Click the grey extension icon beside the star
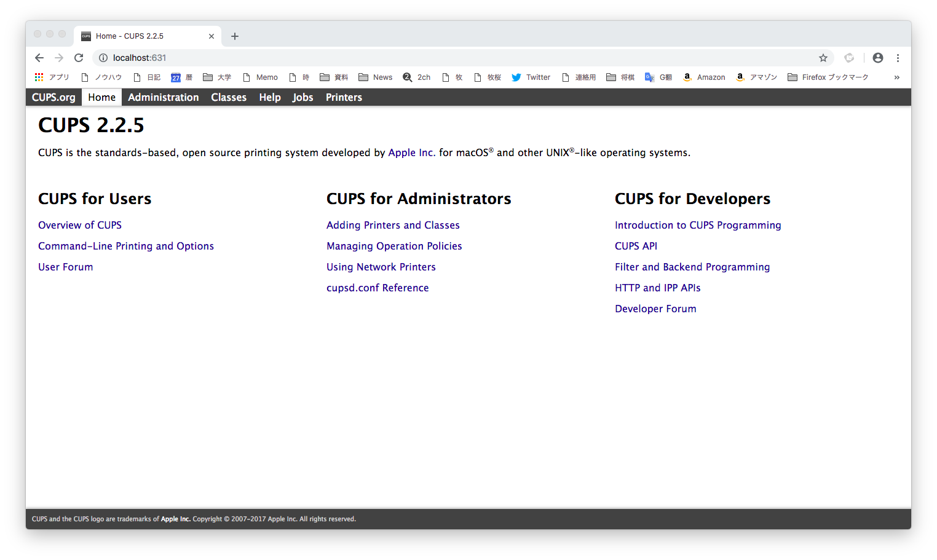This screenshot has height=560, width=937. (849, 58)
